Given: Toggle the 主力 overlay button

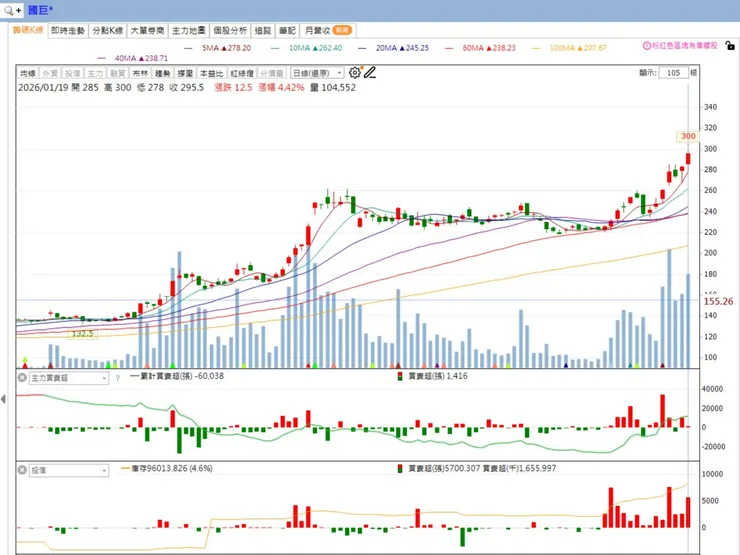Looking at the screenshot, I should point(95,73).
